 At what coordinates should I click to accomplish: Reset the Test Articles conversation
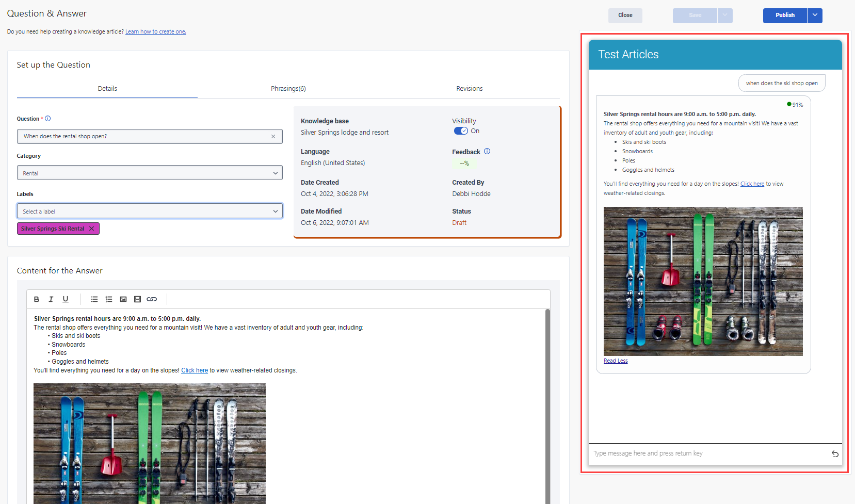[x=834, y=453]
